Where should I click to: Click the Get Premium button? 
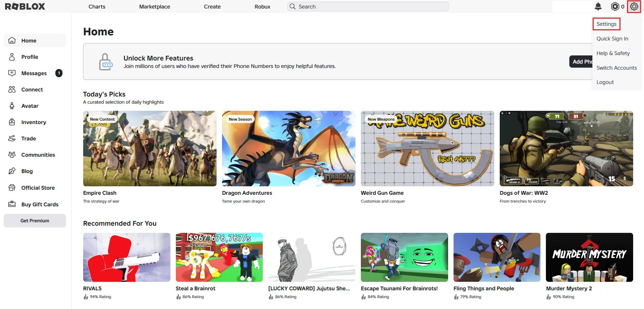(x=35, y=221)
